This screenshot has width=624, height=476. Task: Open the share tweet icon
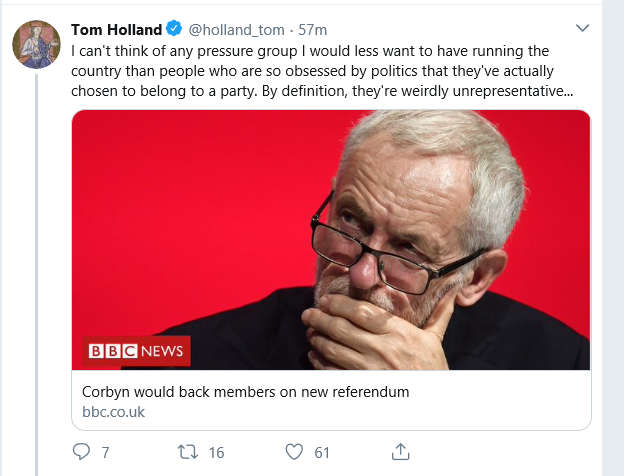pos(401,452)
